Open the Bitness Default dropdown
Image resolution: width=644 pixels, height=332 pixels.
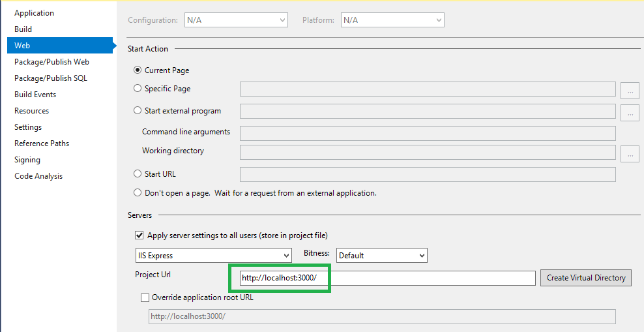[382, 255]
